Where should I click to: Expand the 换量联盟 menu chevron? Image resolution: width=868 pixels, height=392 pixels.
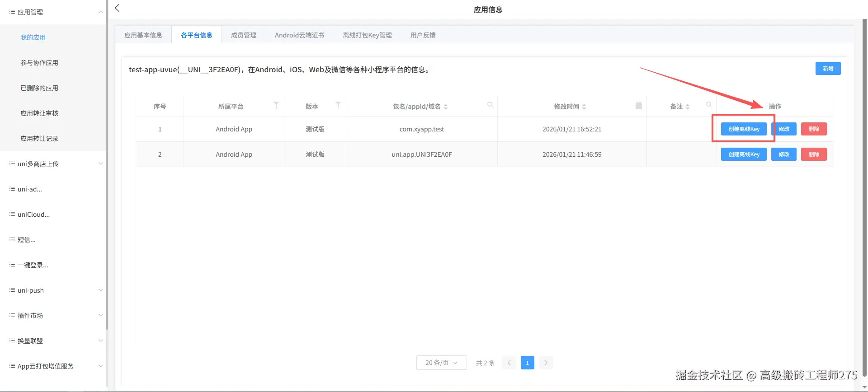(x=100, y=341)
